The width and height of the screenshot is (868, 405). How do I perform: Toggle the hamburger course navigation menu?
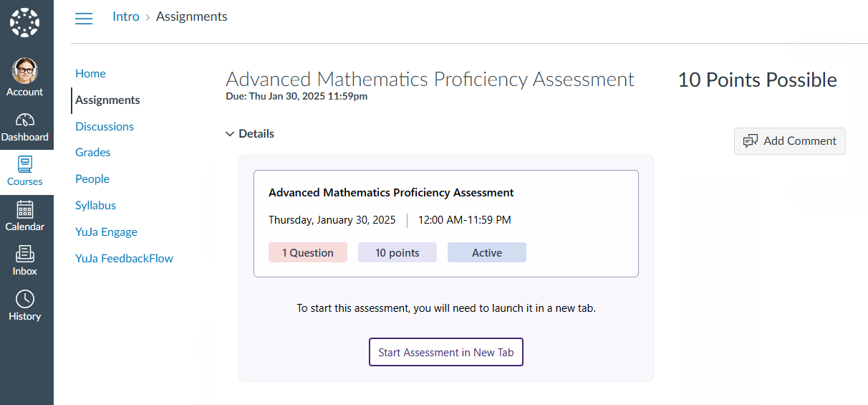(84, 18)
